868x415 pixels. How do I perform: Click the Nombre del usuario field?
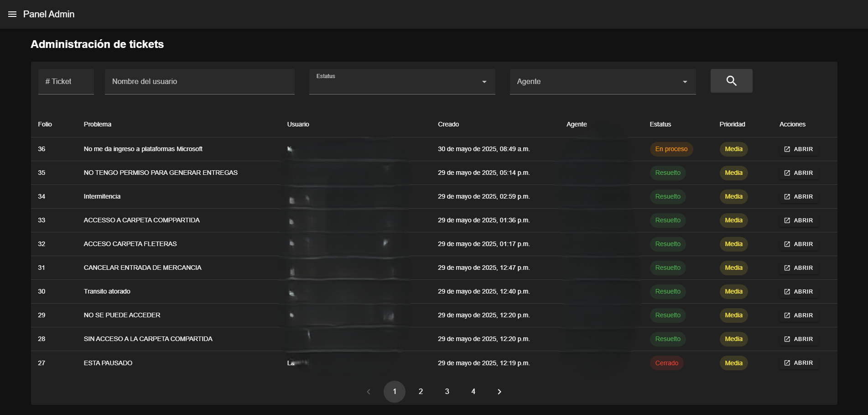point(199,82)
